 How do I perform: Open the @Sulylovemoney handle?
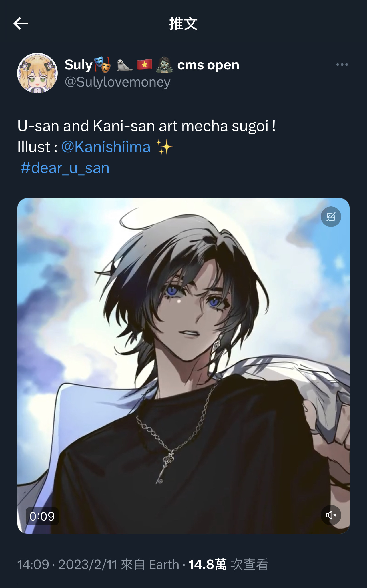[x=117, y=82]
